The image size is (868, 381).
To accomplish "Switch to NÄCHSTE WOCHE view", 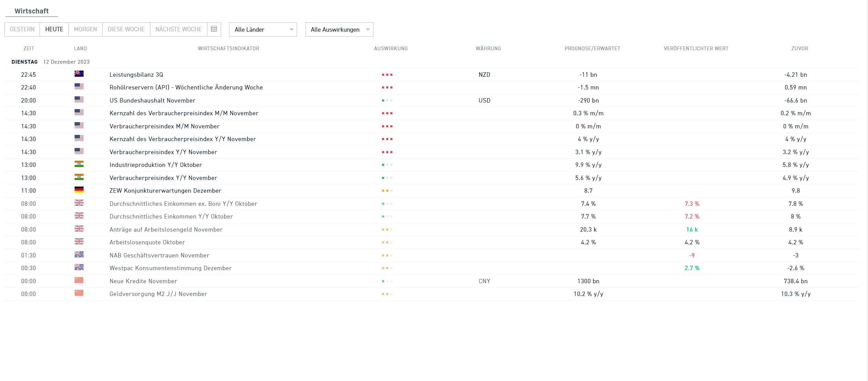I will point(178,29).
